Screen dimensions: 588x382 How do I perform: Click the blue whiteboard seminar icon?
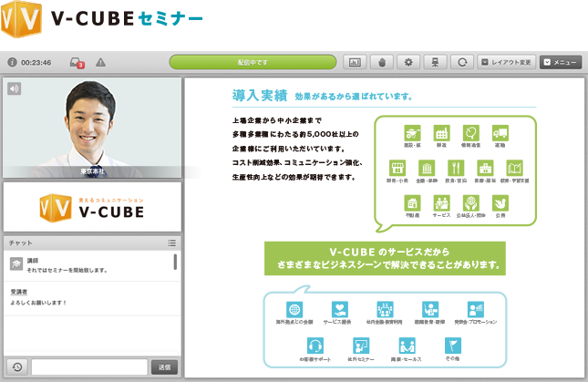[361, 346]
